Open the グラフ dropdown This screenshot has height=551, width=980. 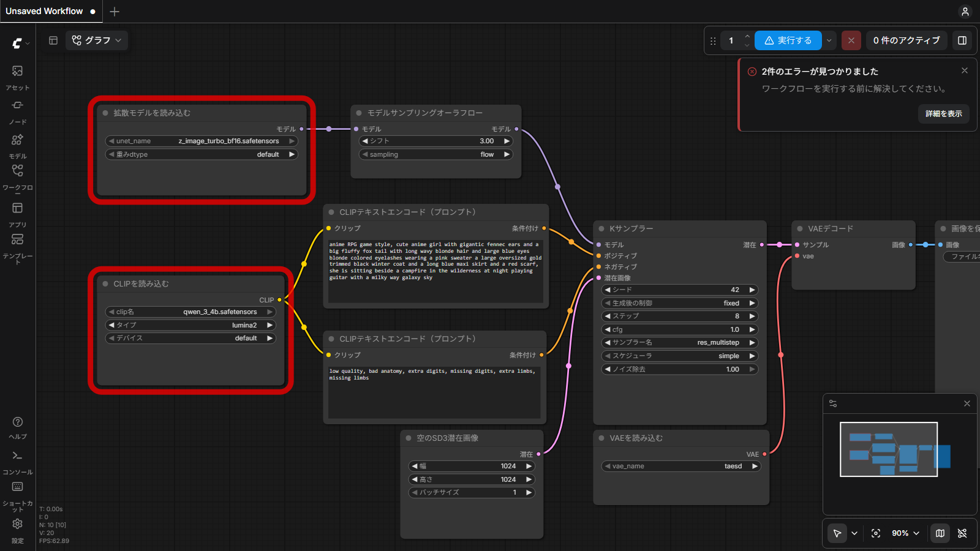coord(97,40)
